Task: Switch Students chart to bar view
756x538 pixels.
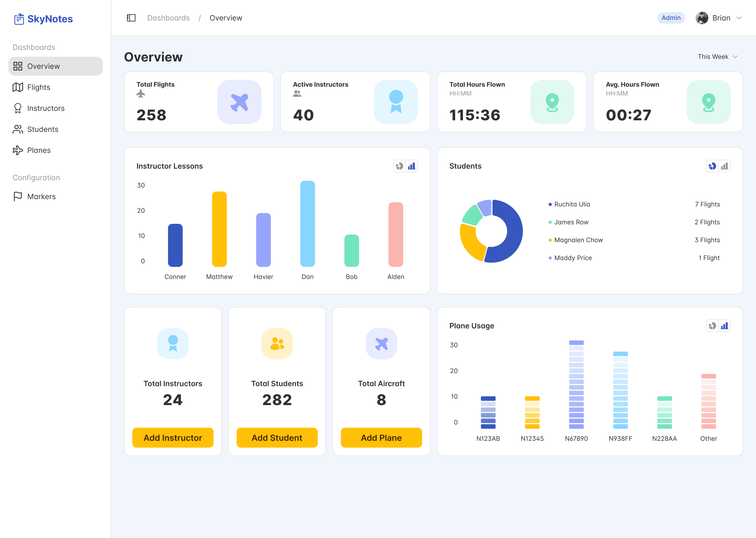Action: 724,166
